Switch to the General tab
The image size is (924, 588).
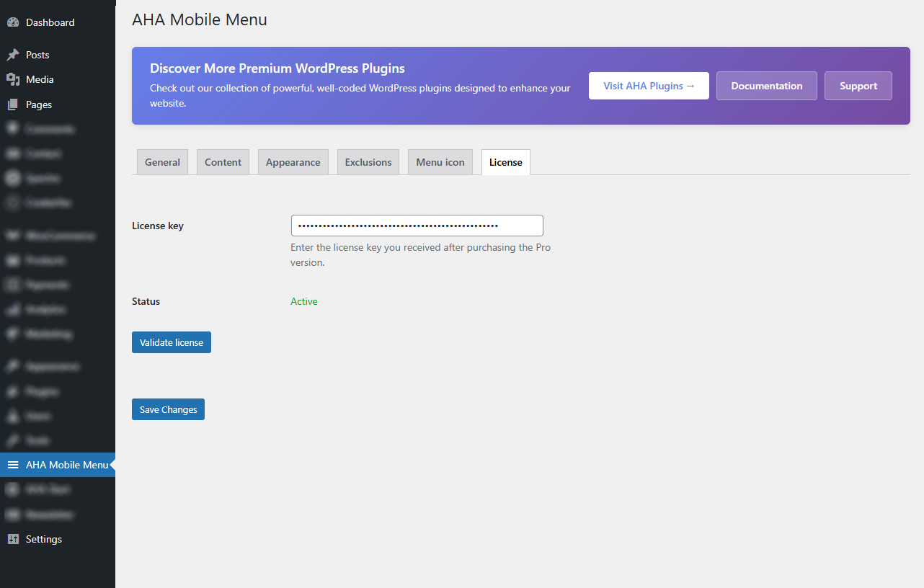pos(162,162)
